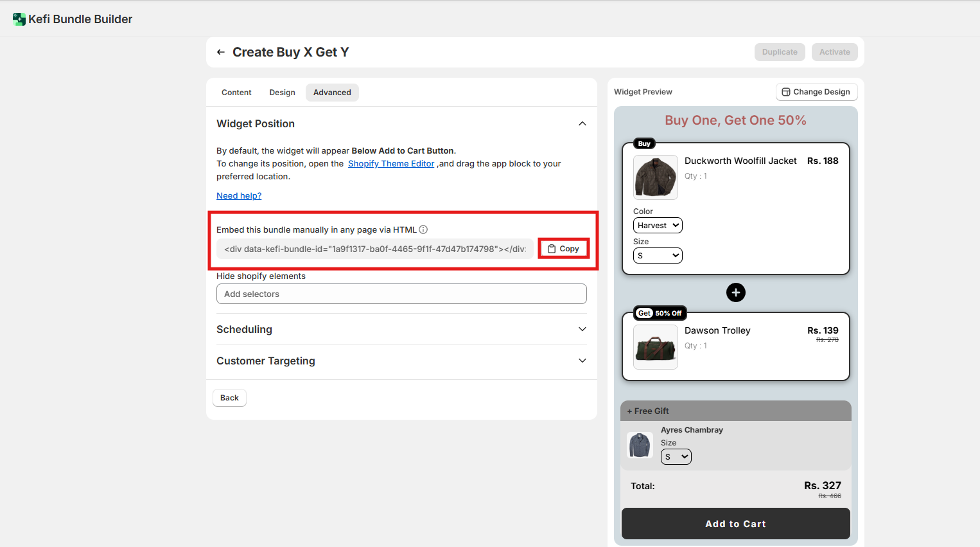Click the black plus icon between products
The height and width of the screenshot is (547, 980).
736,292
